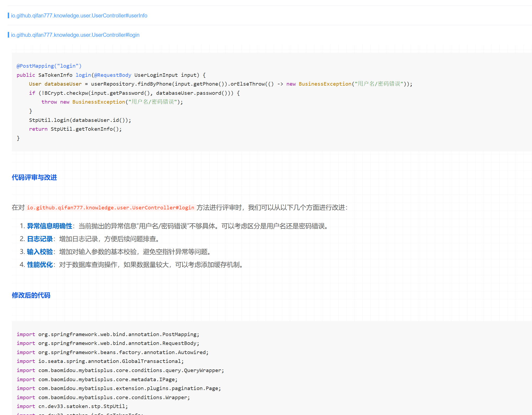Click the bold text 日志记录
Screen dimensions: 532x415
40,239
